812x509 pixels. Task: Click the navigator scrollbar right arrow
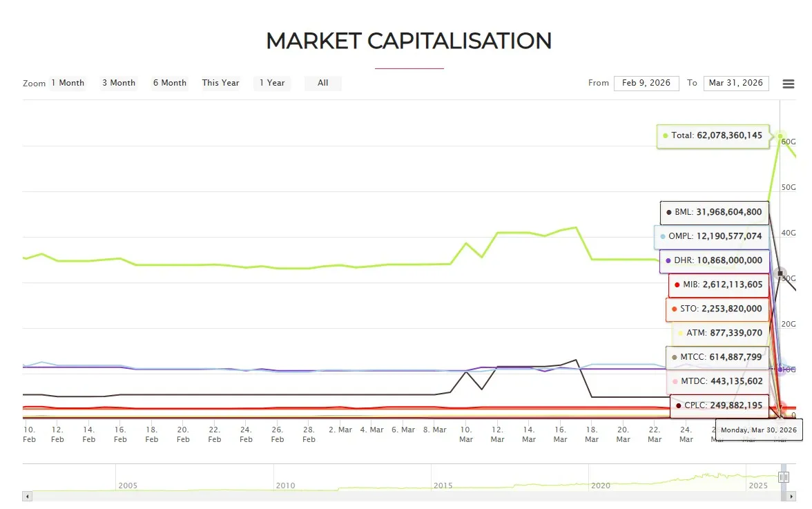tap(792, 496)
